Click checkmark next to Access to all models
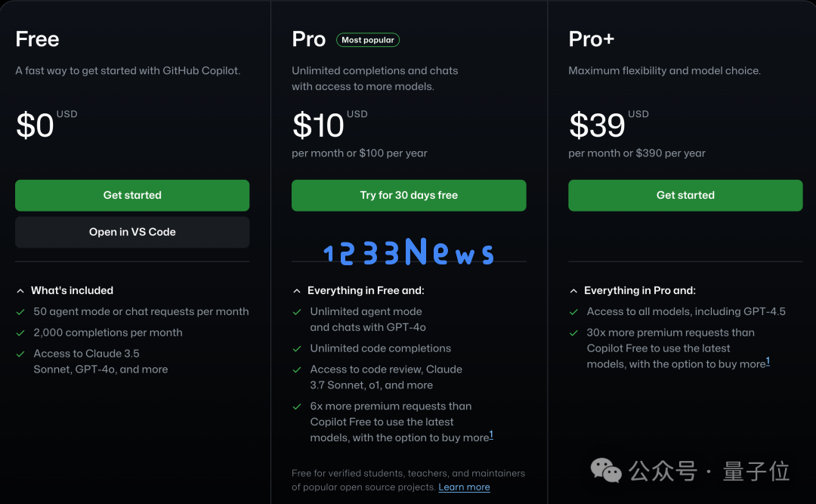This screenshot has height=504, width=816. pos(573,312)
